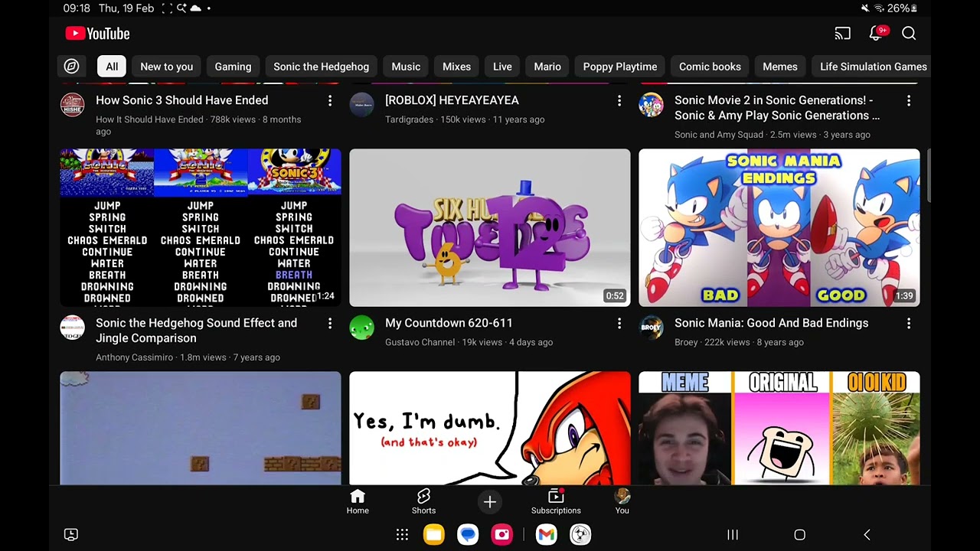Select the Memes filter chip
The image size is (980, 551).
pyautogui.click(x=780, y=67)
